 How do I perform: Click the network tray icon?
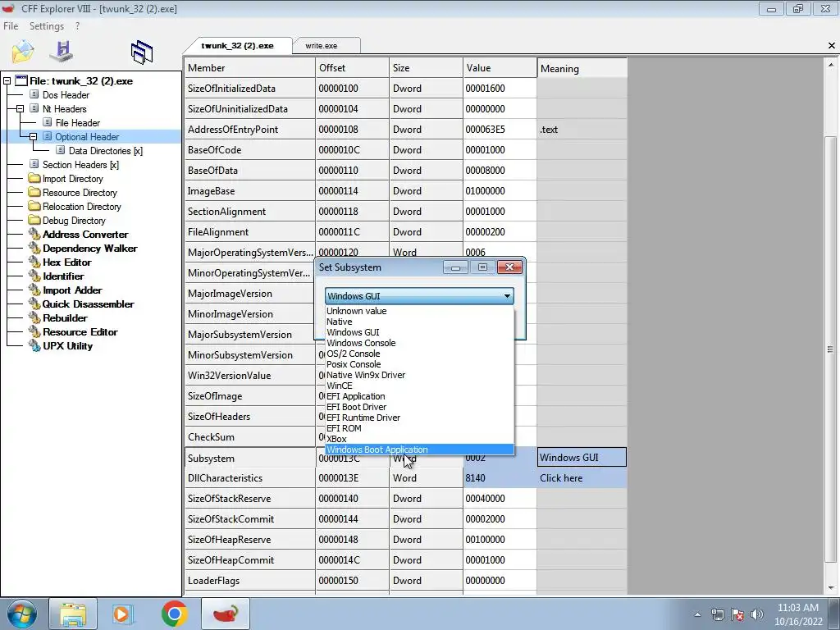pos(717,614)
